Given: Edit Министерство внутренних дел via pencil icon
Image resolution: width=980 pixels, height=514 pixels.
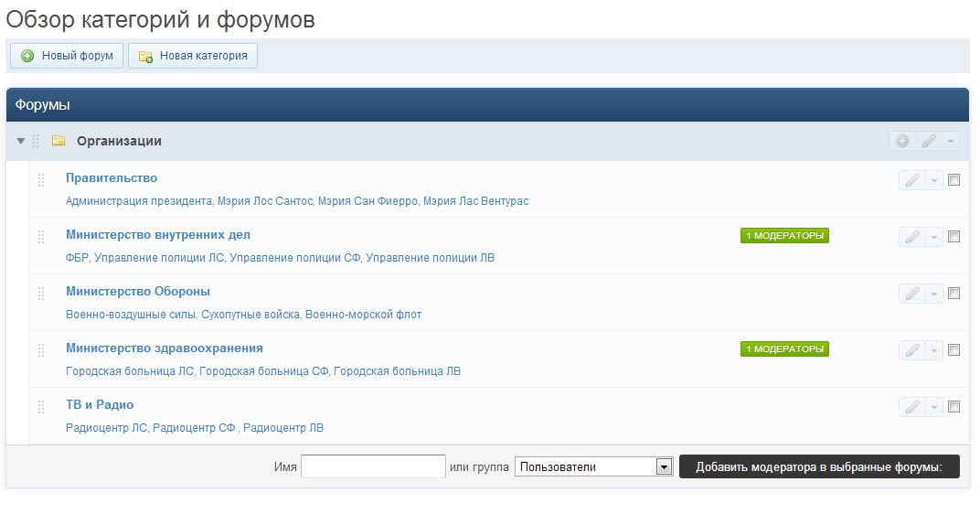Looking at the screenshot, I should click(911, 237).
